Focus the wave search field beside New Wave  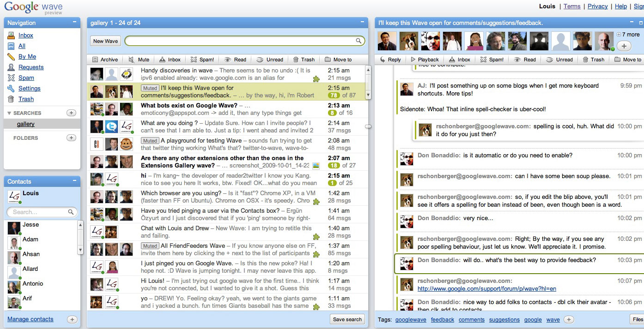(245, 41)
